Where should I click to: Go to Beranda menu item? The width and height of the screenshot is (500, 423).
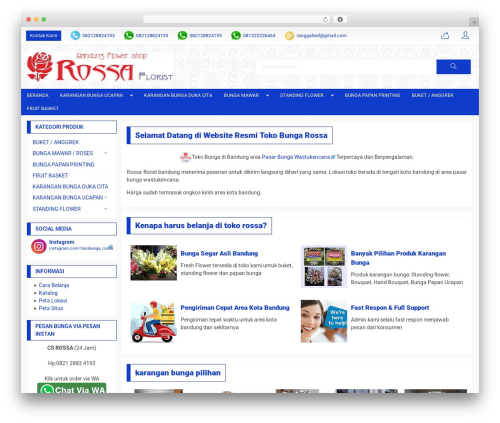[x=38, y=95]
